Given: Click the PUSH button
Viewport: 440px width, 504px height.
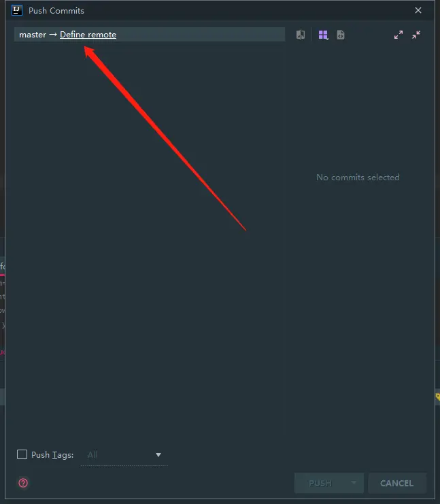Looking at the screenshot, I should 320,483.
